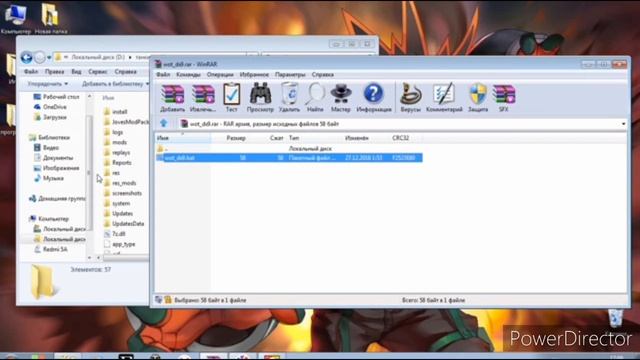This screenshot has height=360, width=640.
Task: Select the wot_ddl.bat file row
Action: coord(289,158)
